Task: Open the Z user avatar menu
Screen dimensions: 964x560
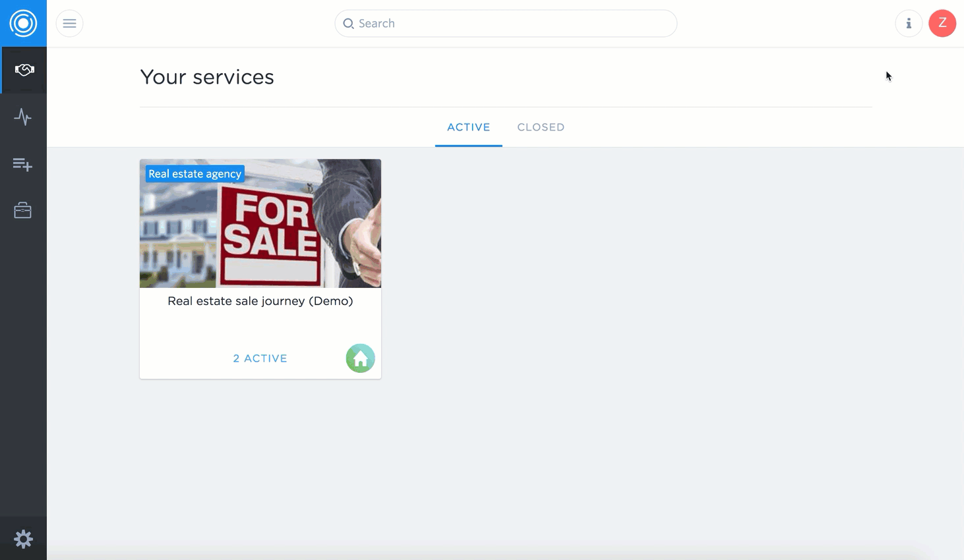Action: click(942, 23)
